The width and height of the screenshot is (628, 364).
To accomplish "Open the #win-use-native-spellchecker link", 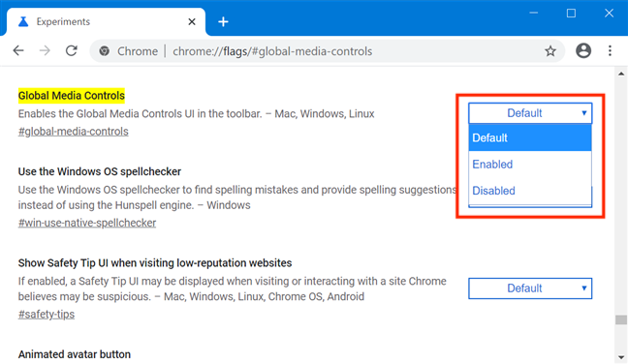I will point(87,223).
